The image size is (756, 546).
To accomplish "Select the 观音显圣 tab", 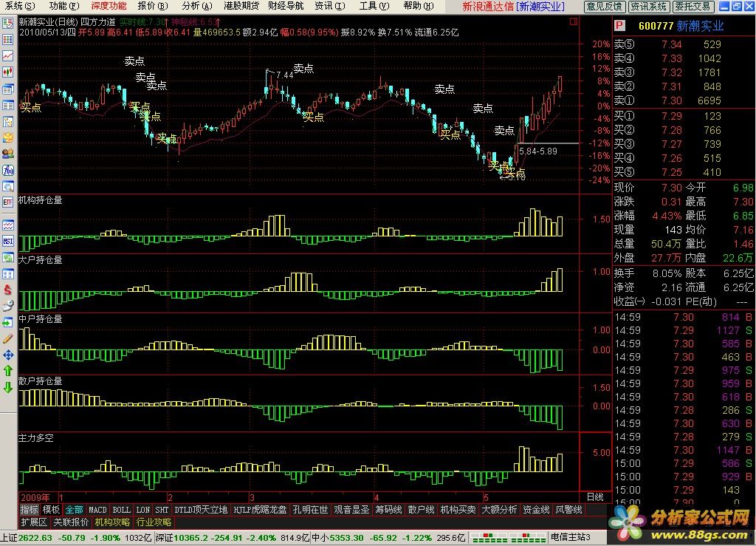I will pos(351,509).
